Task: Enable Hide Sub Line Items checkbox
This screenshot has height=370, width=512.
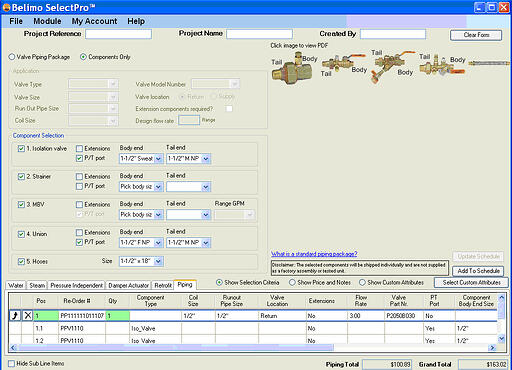Action: pos(12,363)
